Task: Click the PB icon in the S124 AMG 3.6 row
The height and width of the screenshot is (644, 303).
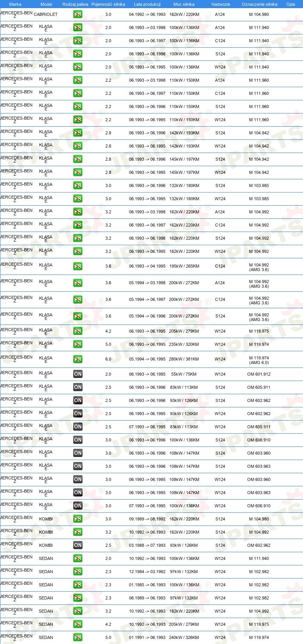Action: click(78, 316)
